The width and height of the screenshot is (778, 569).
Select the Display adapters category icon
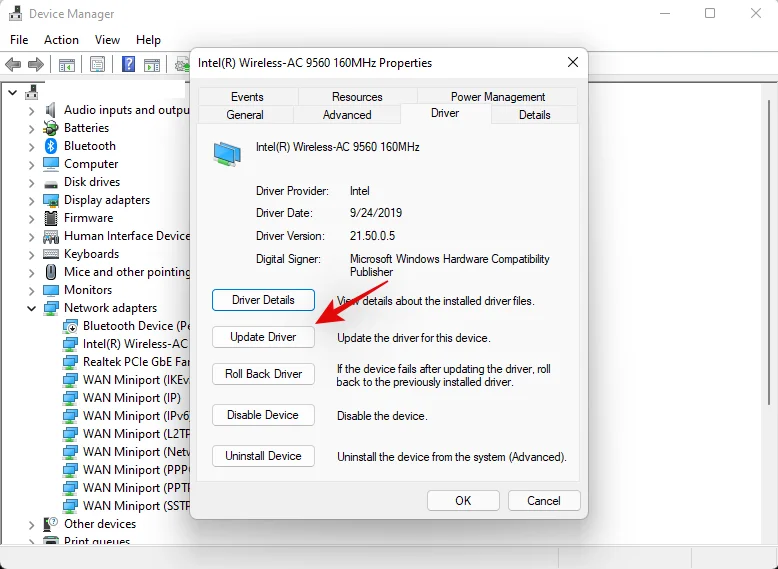click(x=51, y=200)
